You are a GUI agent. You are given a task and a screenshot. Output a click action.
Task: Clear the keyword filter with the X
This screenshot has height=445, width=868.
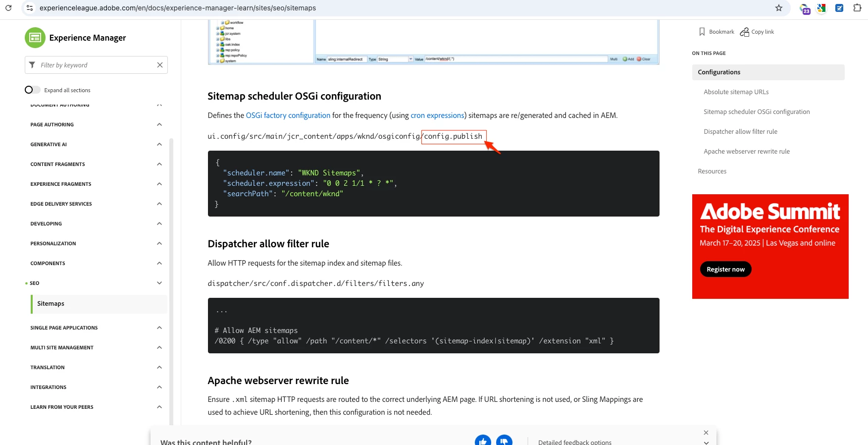pyautogui.click(x=160, y=65)
